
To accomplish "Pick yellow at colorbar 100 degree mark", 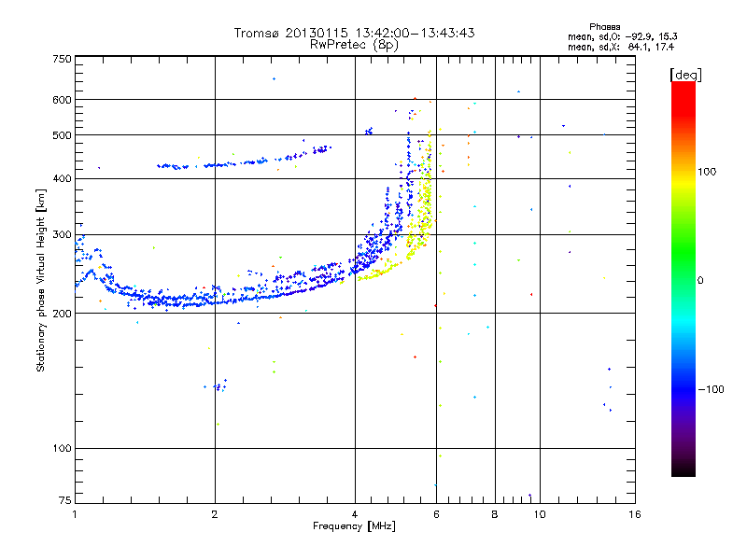I will (683, 172).
